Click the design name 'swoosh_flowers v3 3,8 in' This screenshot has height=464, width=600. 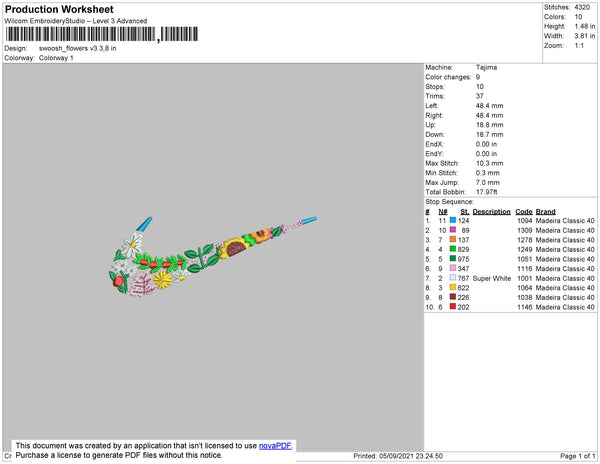78,49
